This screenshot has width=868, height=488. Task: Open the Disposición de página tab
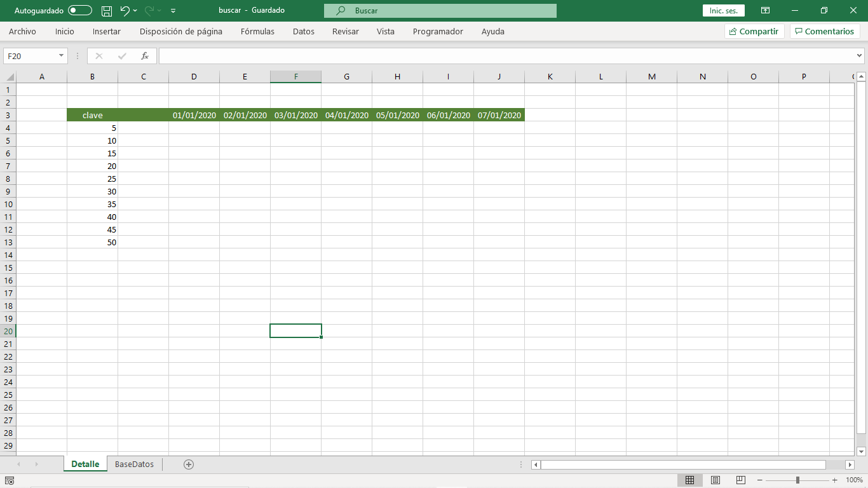pos(181,31)
